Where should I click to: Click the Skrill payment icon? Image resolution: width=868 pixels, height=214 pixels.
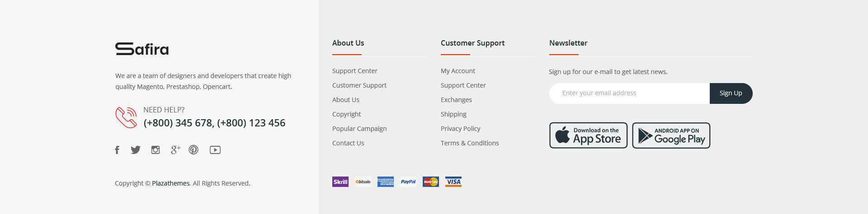coord(340,182)
